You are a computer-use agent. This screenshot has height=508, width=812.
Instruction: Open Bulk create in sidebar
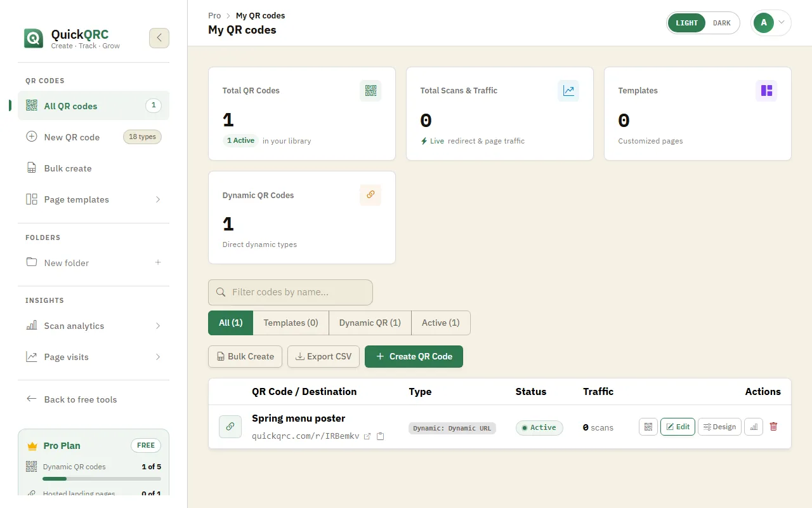click(93, 168)
